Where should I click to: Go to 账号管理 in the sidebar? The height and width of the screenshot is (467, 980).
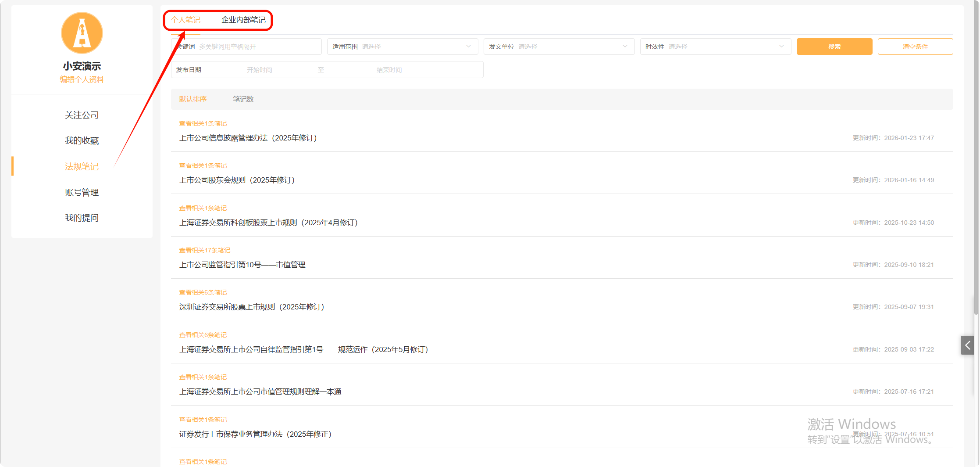(x=82, y=192)
